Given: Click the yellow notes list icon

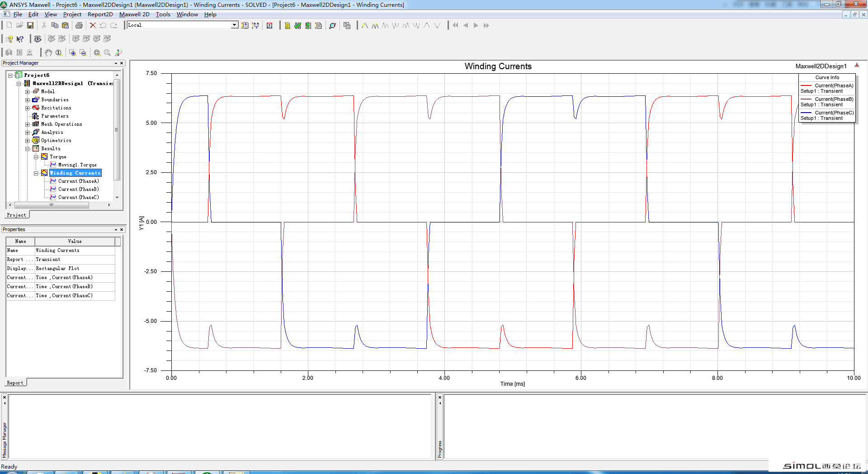Looking at the screenshot, I should click(x=287, y=25).
